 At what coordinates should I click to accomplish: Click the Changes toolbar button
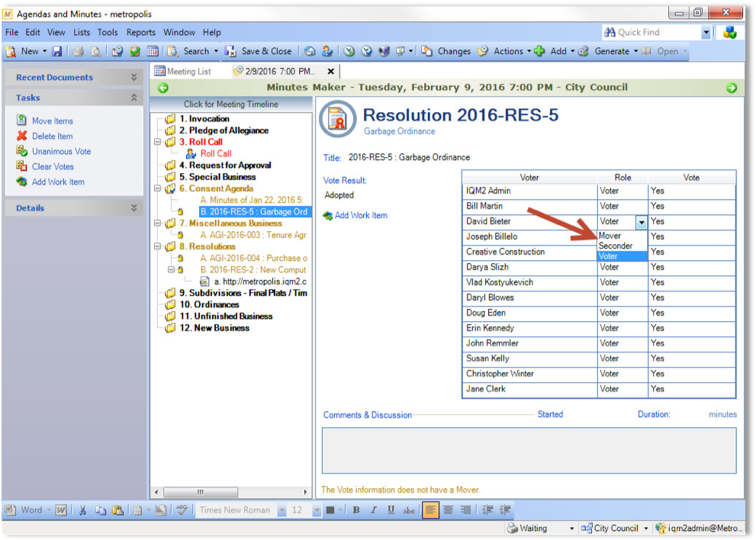tap(446, 51)
